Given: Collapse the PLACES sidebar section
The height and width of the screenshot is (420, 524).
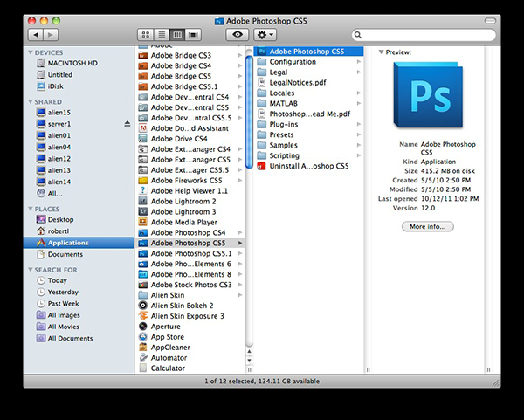Looking at the screenshot, I should (x=31, y=209).
